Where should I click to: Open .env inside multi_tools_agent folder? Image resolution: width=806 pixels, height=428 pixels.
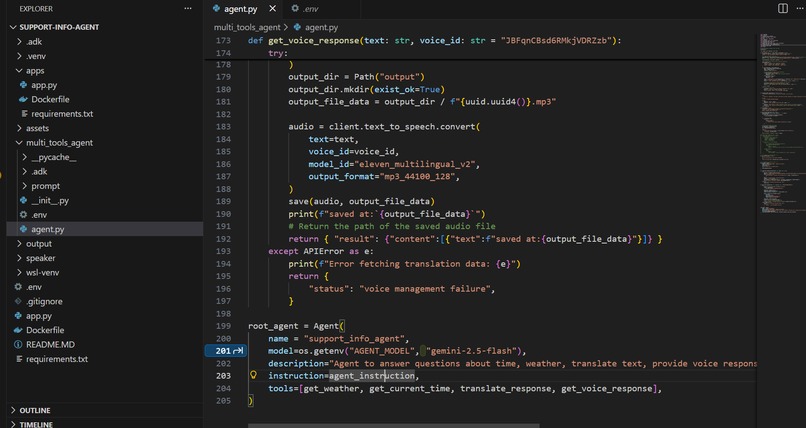(x=39, y=215)
